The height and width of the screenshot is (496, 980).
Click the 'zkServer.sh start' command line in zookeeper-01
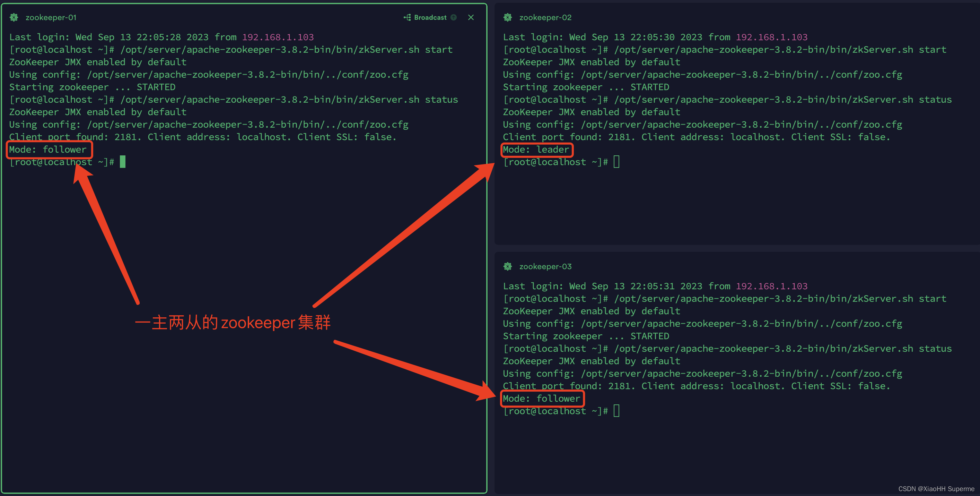click(231, 50)
